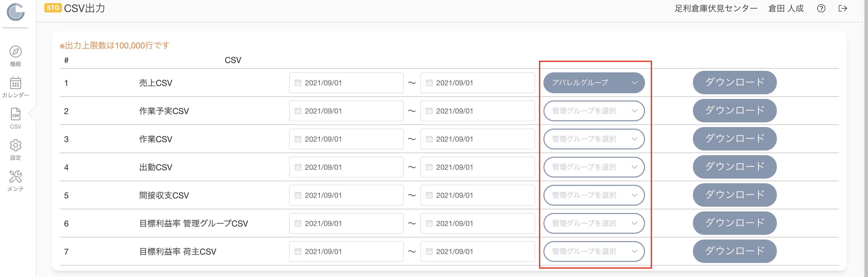868x277 pixels.
Task: Open 管理グループを選択 dropdown for 目標利益率 荷主CSV
Action: 594,251
